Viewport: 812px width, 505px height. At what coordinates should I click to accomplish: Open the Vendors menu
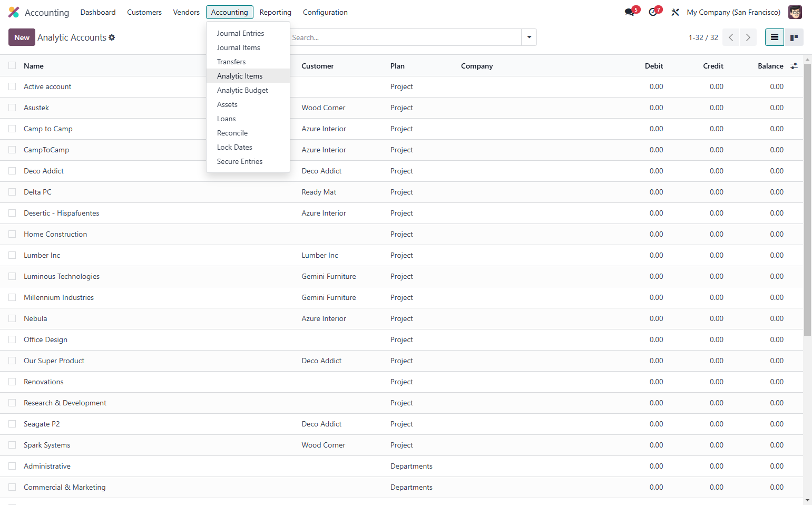tap(186, 12)
